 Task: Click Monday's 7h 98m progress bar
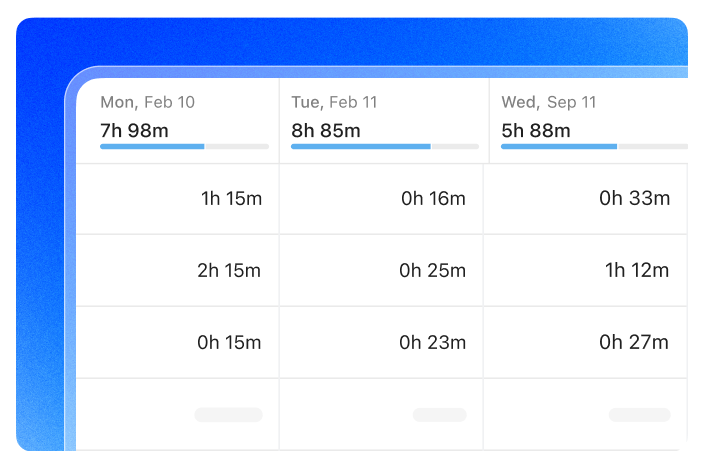pyautogui.click(x=184, y=146)
